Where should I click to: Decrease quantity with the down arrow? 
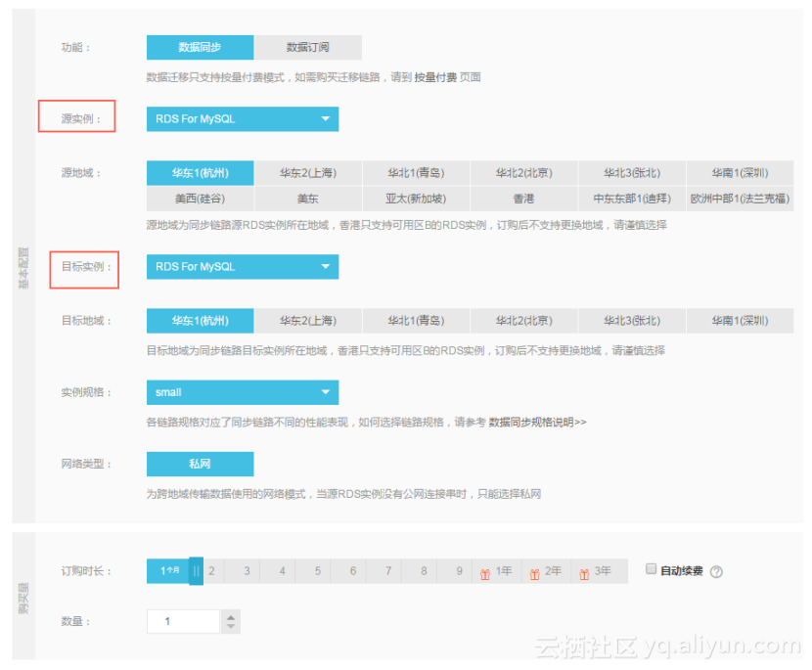coord(231,627)
